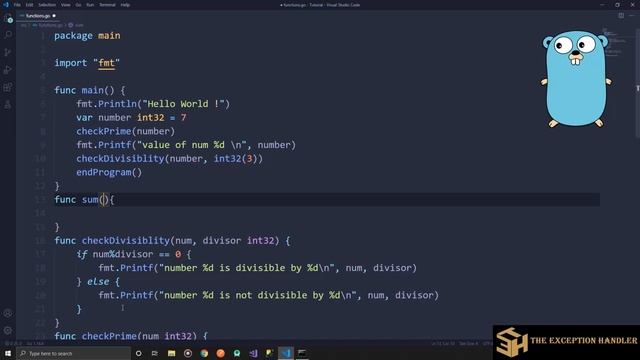Click "package main" line
The width and height of the screenshot is (640, 360).
coord(87,36)
